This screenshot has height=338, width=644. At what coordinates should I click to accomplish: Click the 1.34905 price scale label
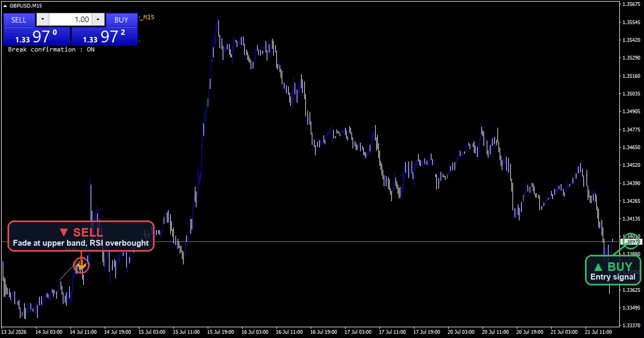pos(632,112)
